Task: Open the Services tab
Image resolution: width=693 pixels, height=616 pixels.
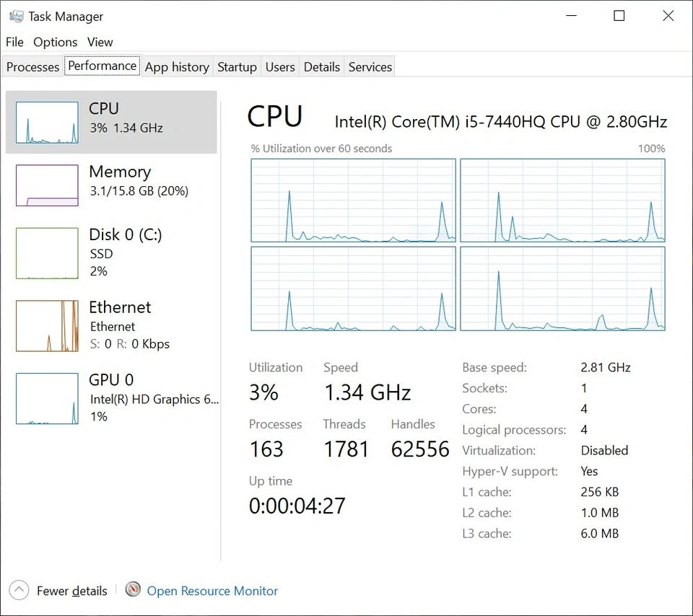Action: 370,67
